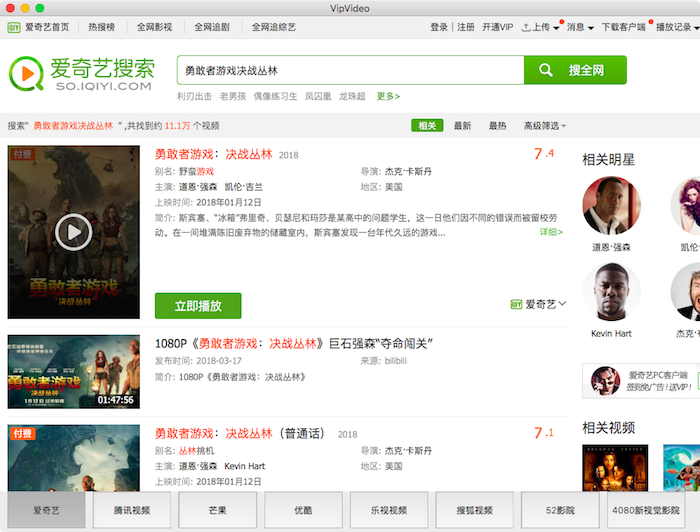
Task: Open the 爱奇艺 source dropdown
Action: click(x=538, y=304)
